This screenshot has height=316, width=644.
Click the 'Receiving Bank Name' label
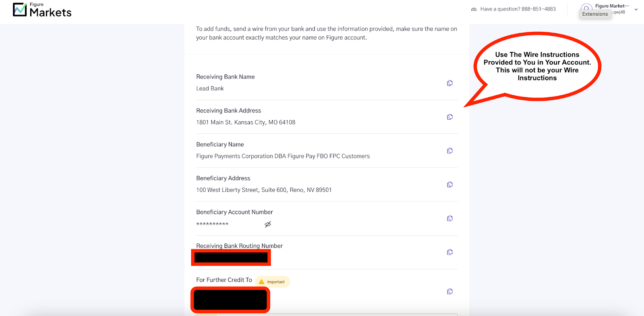click(225, 77)
